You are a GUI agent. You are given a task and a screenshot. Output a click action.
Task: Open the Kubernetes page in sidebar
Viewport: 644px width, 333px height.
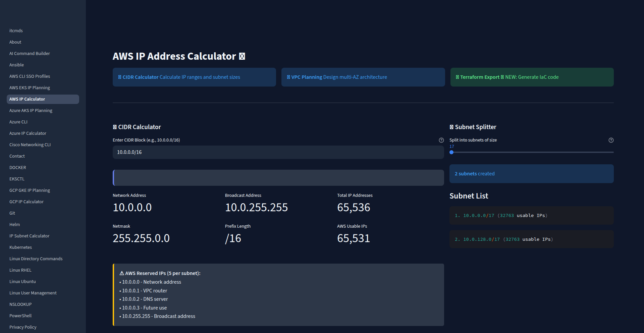[20, 247]
